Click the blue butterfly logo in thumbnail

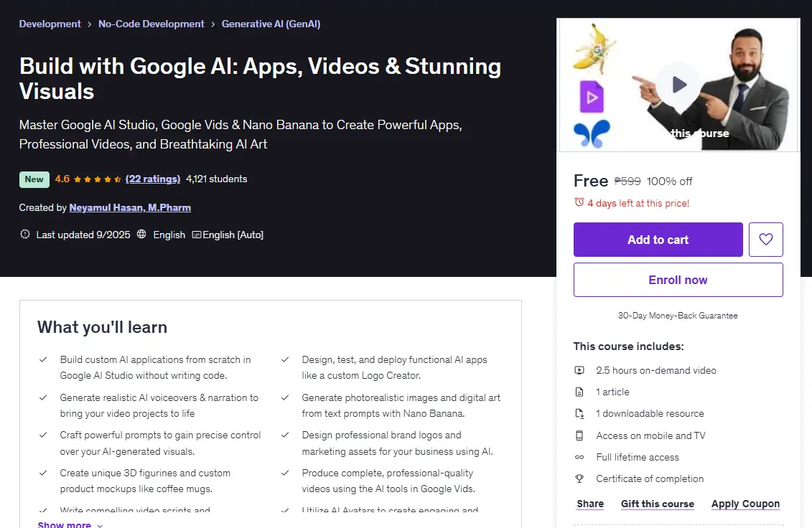[x=592, y=134]
